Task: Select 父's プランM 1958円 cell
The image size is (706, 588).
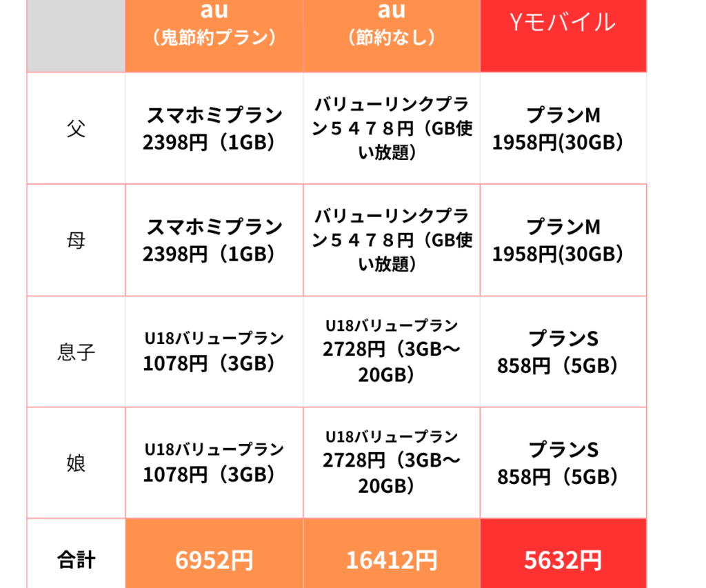Action: [x=563, y=128]
